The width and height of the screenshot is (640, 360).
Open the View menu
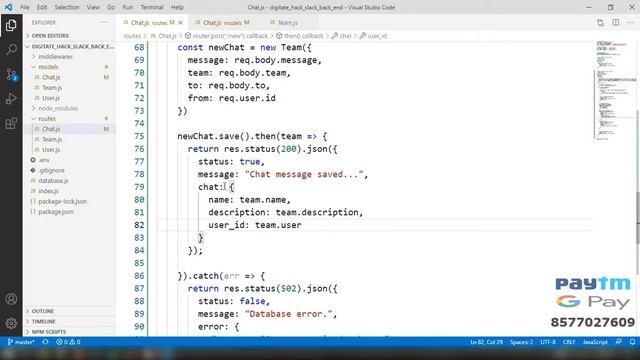[x=93, y=7]
